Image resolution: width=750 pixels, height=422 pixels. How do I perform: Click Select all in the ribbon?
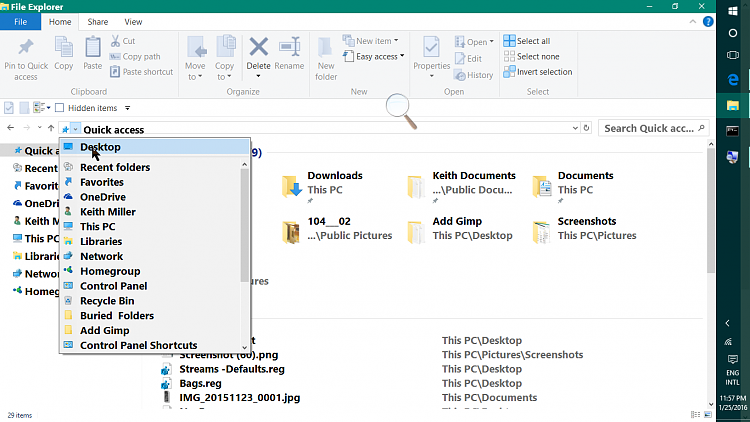[527, 41]
